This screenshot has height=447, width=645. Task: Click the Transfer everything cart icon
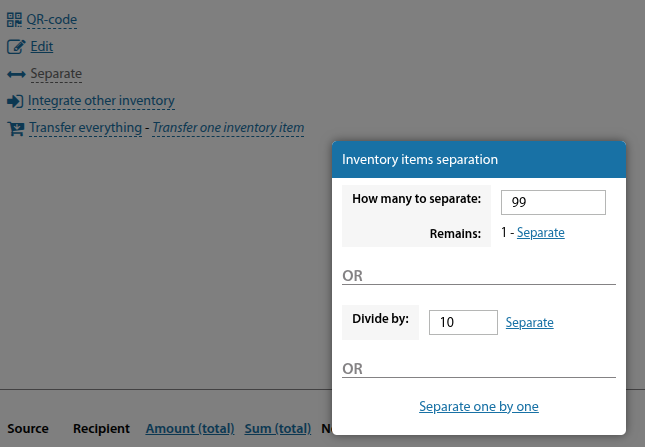15,128
